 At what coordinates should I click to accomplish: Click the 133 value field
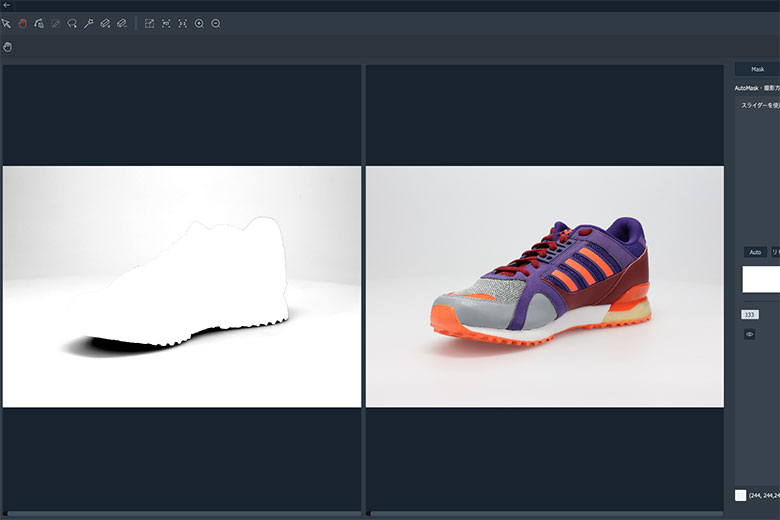point(750,314)
